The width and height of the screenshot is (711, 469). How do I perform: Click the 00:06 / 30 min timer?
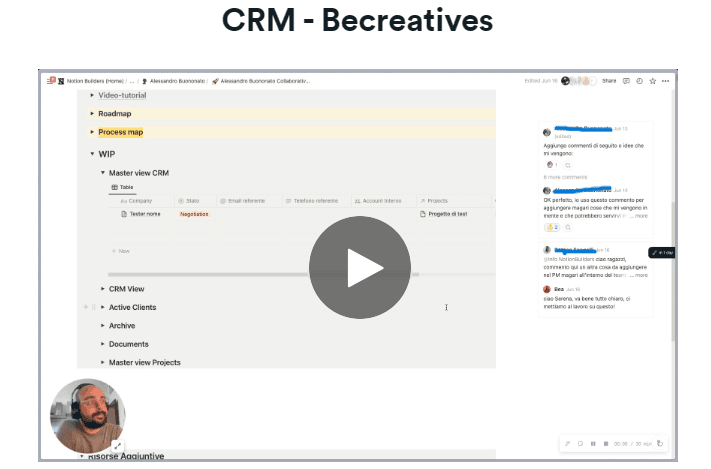pos(633,444)
